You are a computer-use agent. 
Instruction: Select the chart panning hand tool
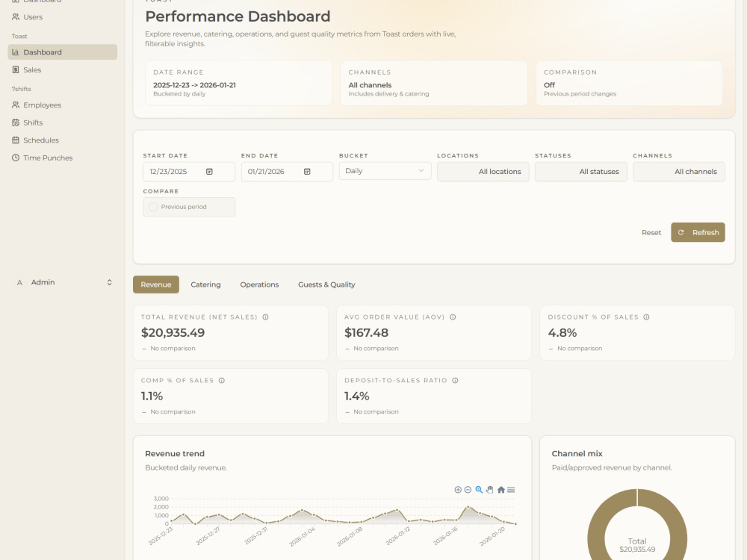click(490, 490)
